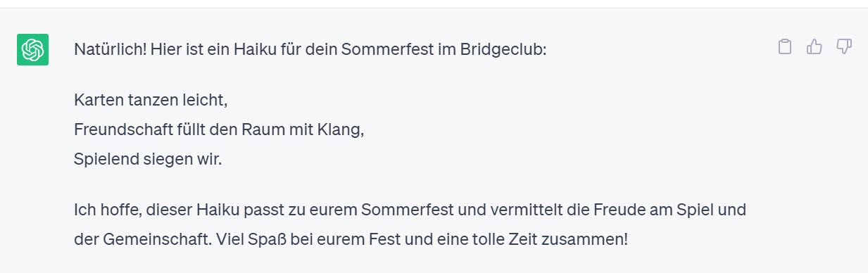Click the haiku line "Spielend siegen wir."
This screenshot has width=868, height=273.
(148, 160)
